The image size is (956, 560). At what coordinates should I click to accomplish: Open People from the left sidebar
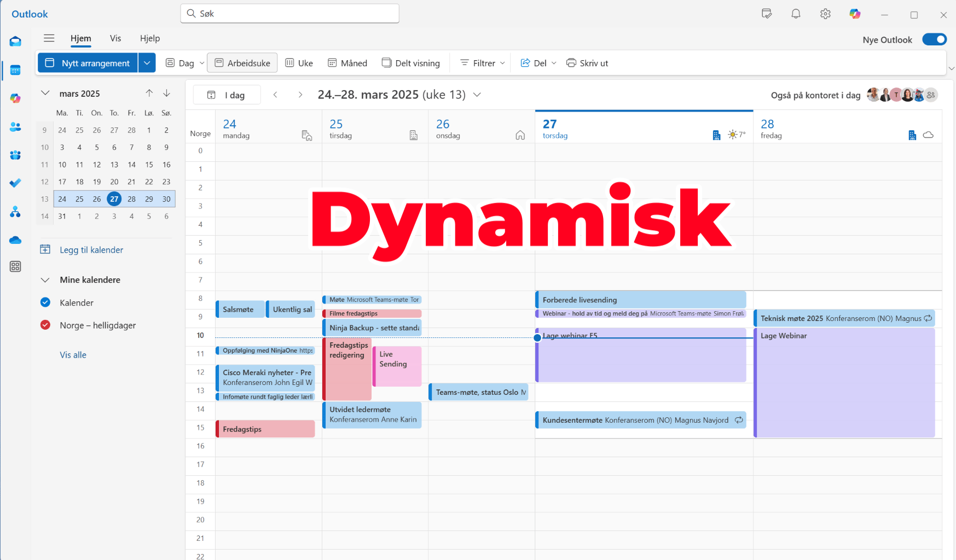[15, 127]
